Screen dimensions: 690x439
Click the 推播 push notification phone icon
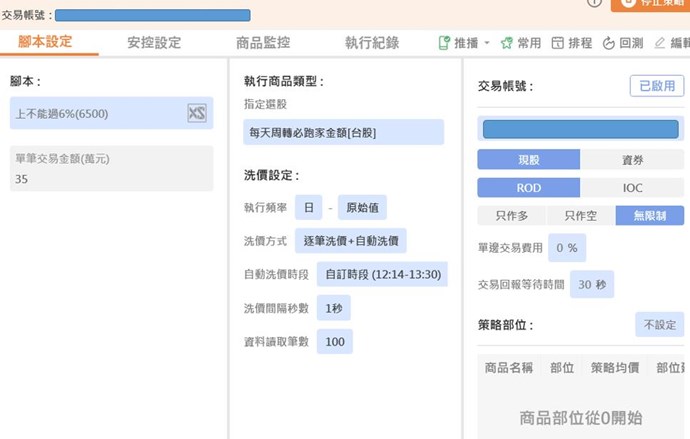(x=444, y=43)
